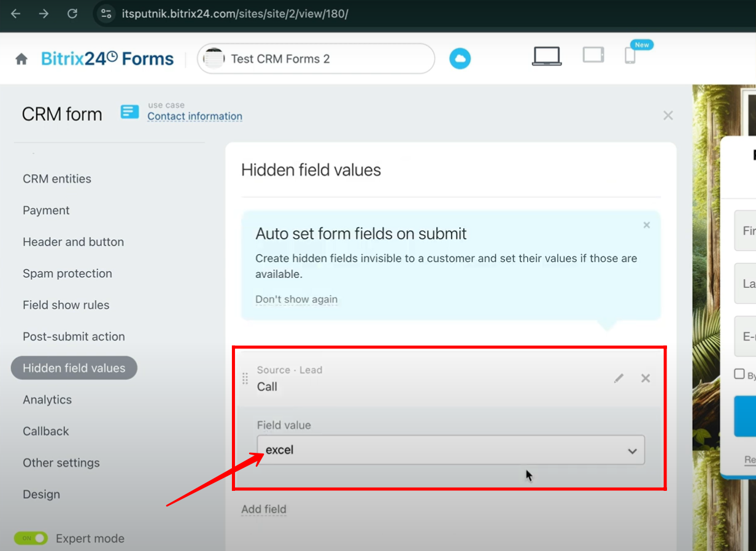The height and width of the screenshot is (551, 756).
Task: Click the 'Source · Lead' label
Action: (290, 370)
